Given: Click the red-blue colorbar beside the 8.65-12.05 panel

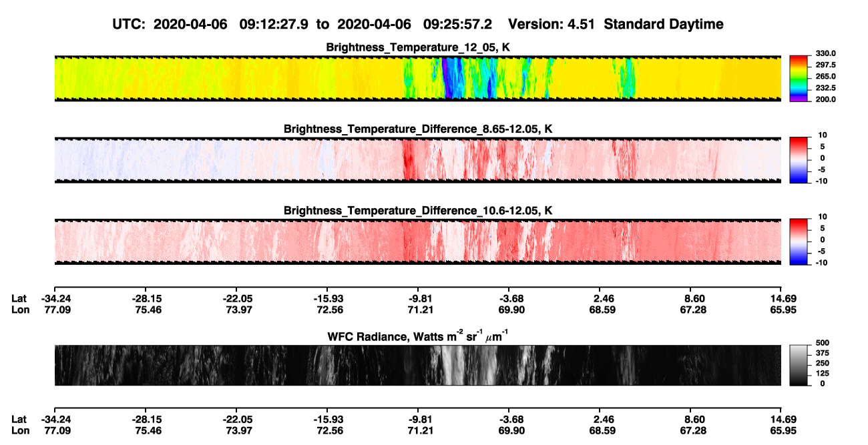Looking at the screenshot, I should pyautogui.click(x=798, y=160).
